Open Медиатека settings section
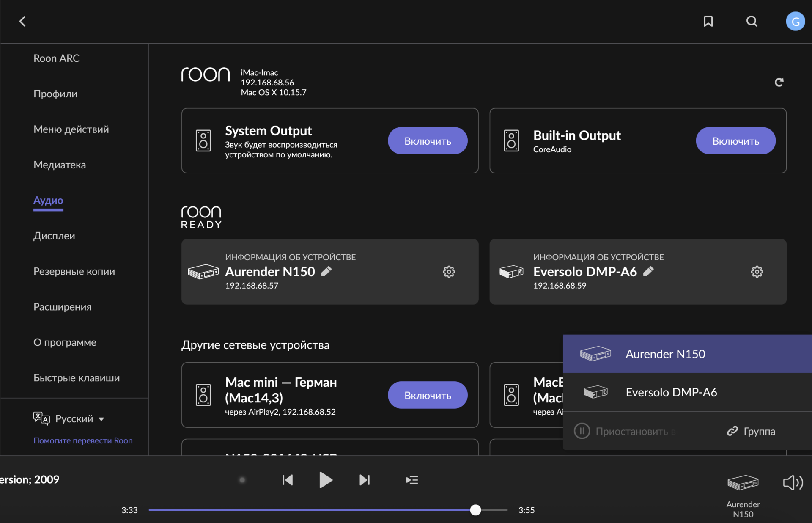Screen dimensions: 812x523 [x=60, y=165]
